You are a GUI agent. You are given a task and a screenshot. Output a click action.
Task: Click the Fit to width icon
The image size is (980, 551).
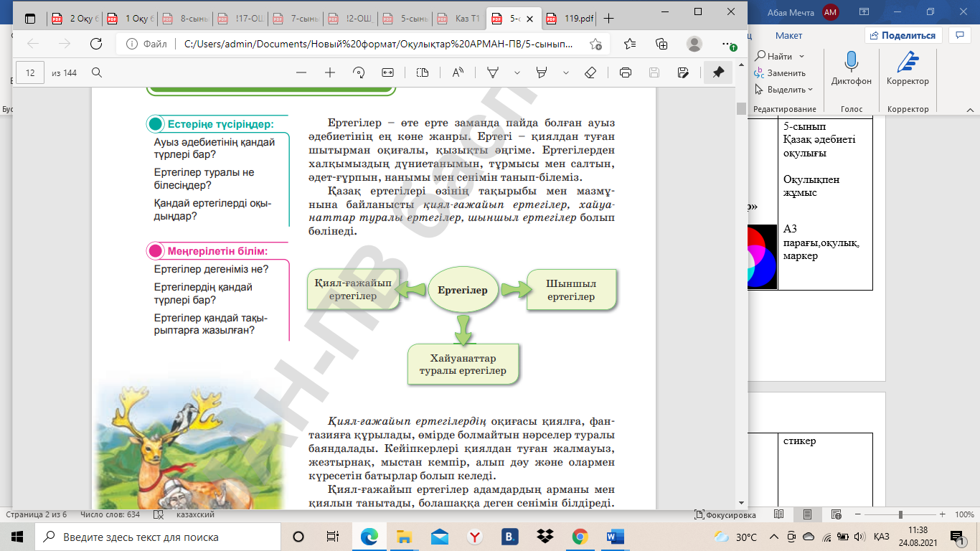tap(388, 72)
